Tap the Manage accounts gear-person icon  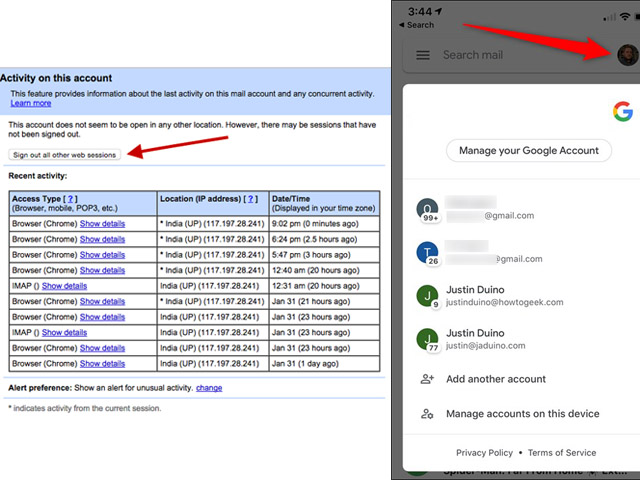coord(427,414)
